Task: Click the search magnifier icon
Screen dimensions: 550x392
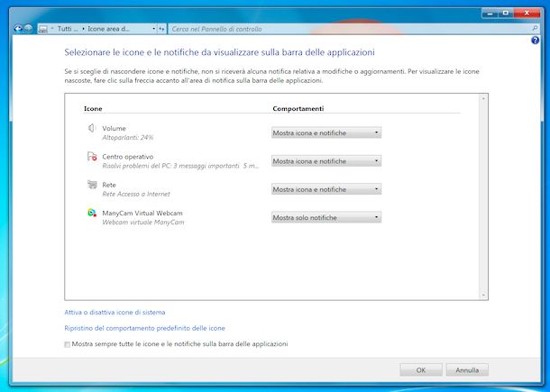Action: (535, 29)
